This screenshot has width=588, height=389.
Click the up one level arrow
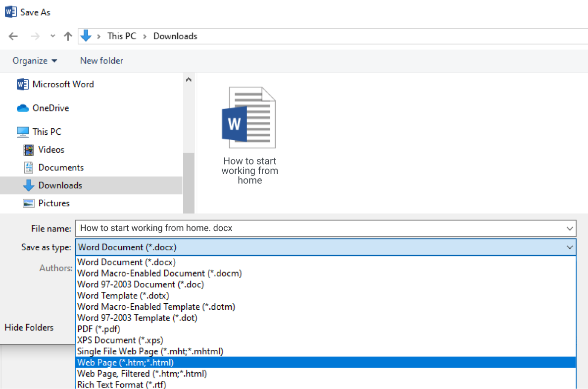coord(68,36)
